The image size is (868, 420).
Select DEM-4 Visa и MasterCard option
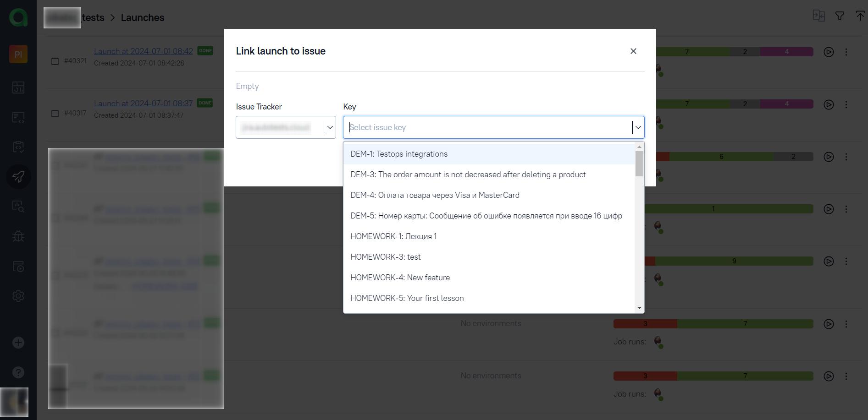489,195
